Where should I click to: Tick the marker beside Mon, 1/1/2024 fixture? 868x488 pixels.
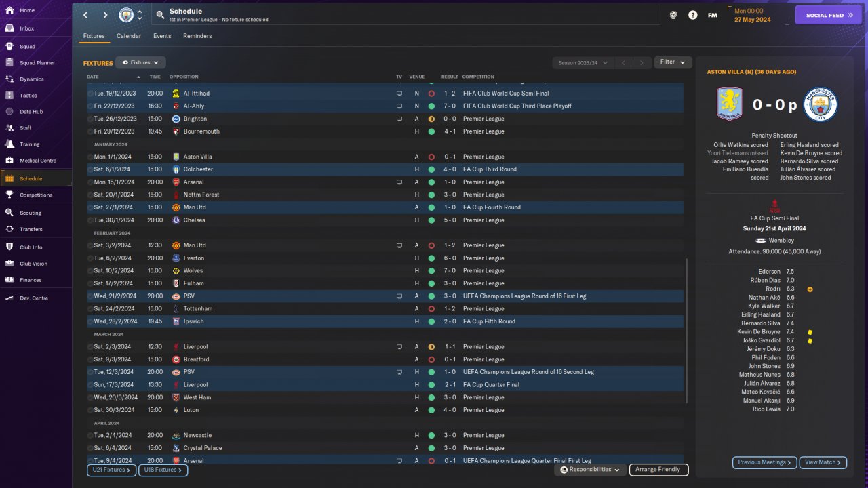90,157
